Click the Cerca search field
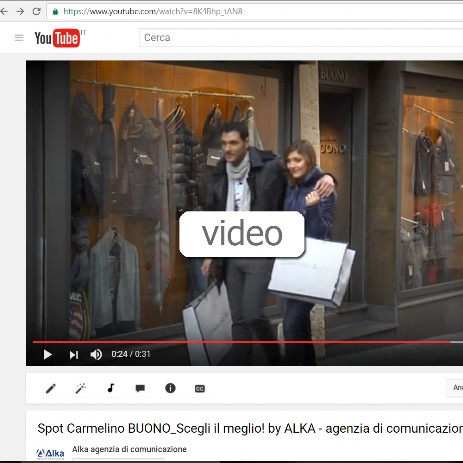Screen dimensions: 463x463 click(301, 38)
